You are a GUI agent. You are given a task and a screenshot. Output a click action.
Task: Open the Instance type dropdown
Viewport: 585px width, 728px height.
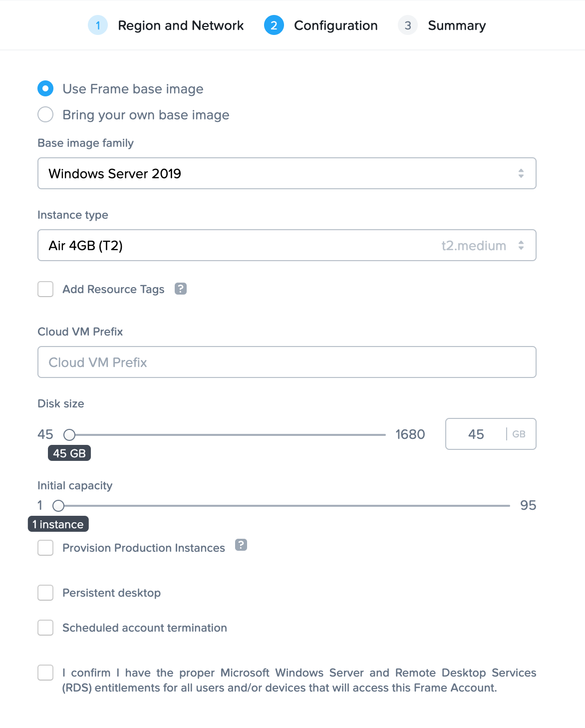pyautogui.click(x=287, y=245)
